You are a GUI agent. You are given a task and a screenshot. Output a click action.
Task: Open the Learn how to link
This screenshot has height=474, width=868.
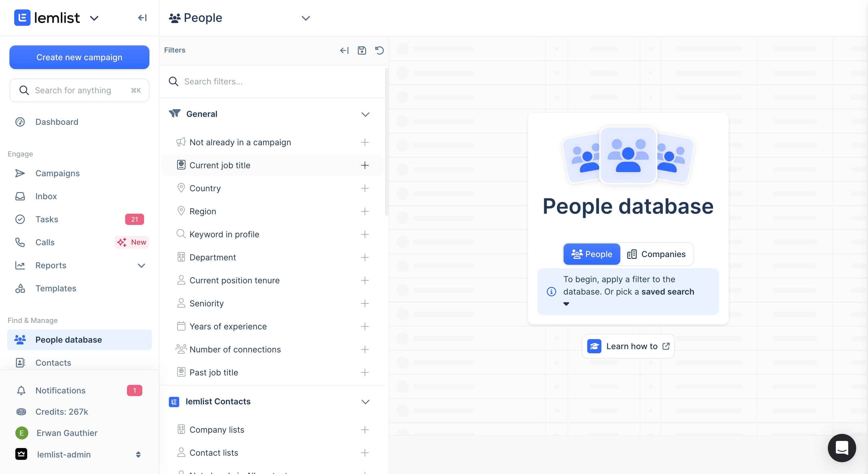[x=628, y=346]
